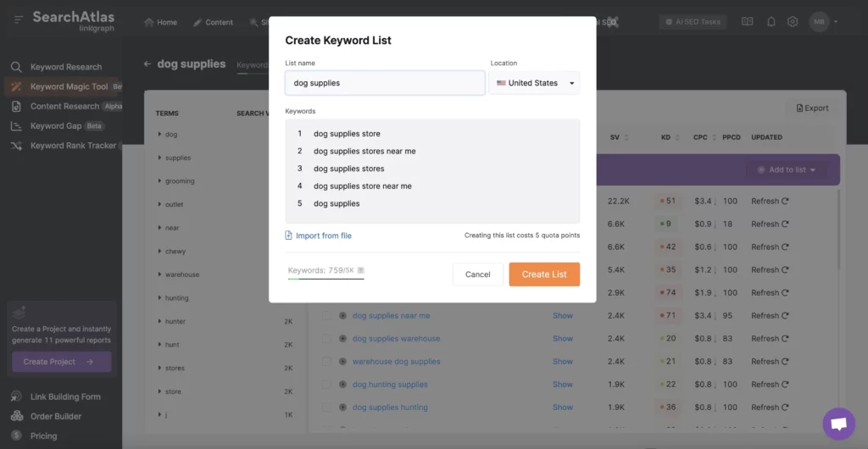The width and height of the screenshot is (868, 449).
Task: Cancel the Create Keyword List dialog
Action: click(477, 274)
